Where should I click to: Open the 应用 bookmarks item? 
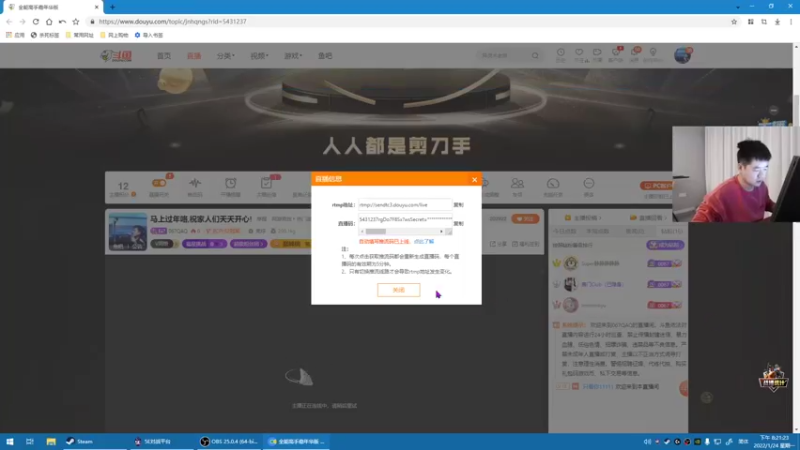15,35
